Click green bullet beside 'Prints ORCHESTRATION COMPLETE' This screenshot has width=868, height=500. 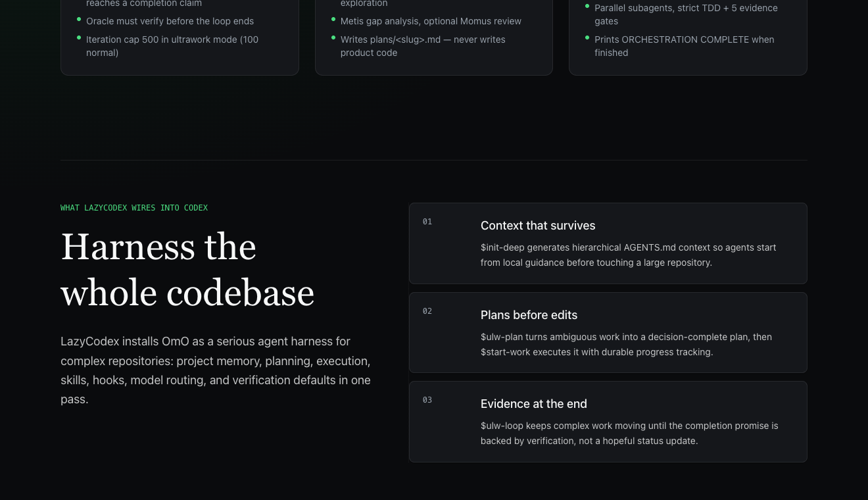587,38
